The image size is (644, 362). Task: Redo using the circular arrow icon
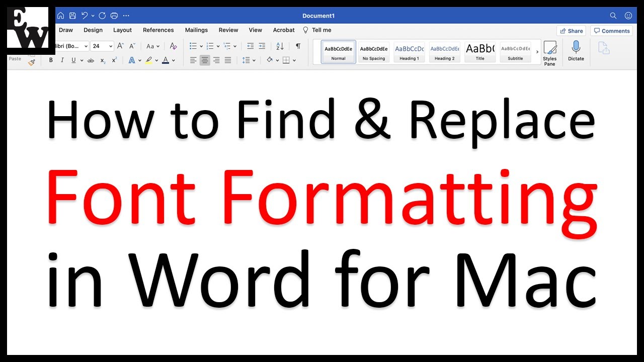103,16
